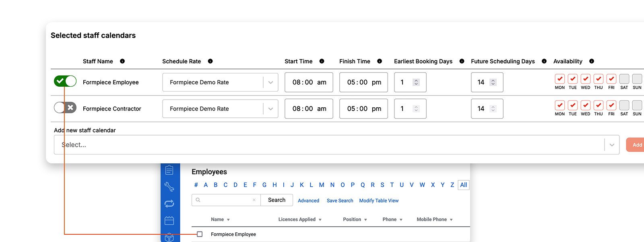Click the Start Time field for Formpiece Employee
The height and width of the screenshot is (242, 644).
click(309, 82)
